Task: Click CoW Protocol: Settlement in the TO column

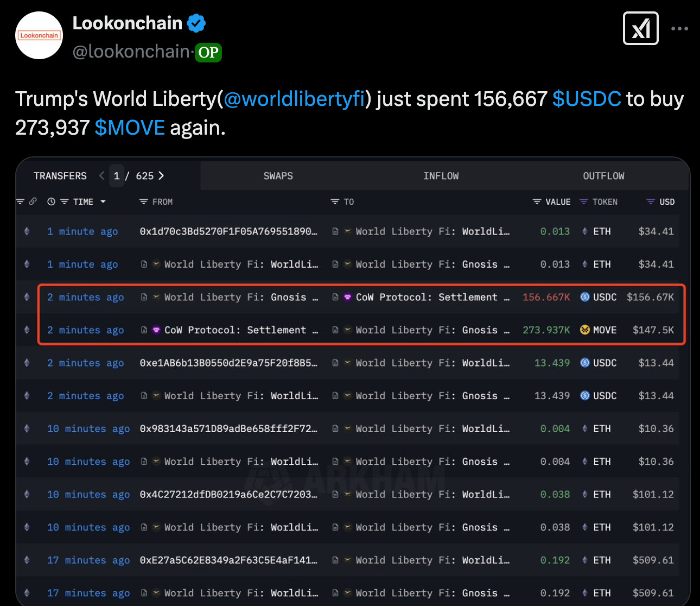Action: (x=432, y=297)
